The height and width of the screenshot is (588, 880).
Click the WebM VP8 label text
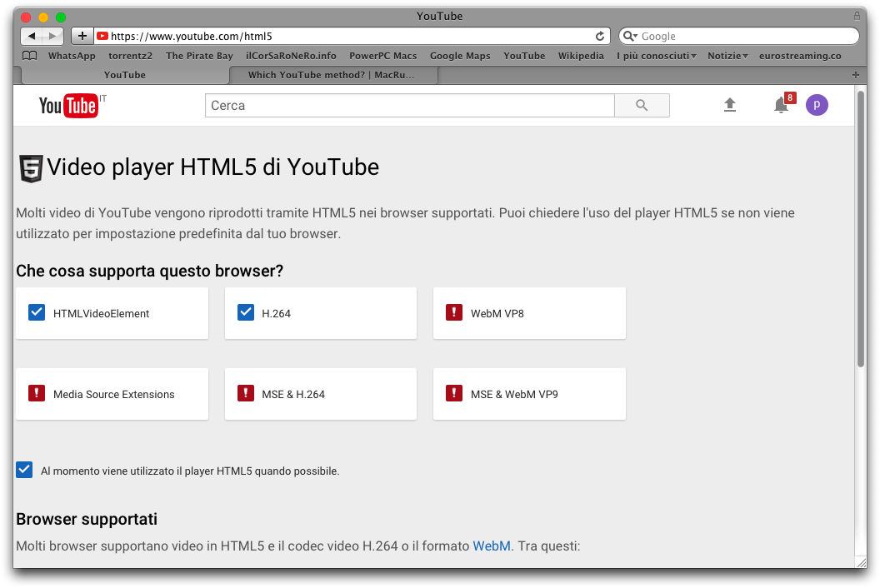(x=497, y=314)
